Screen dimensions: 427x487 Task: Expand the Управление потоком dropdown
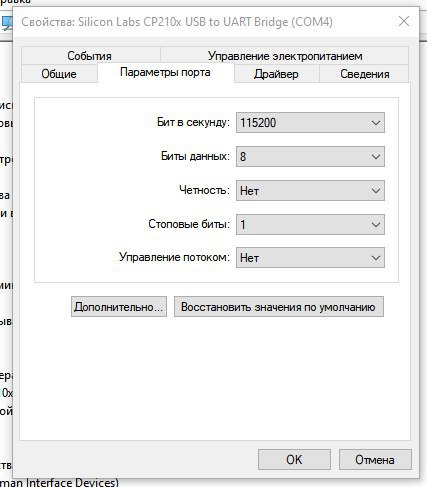(310, 258)
